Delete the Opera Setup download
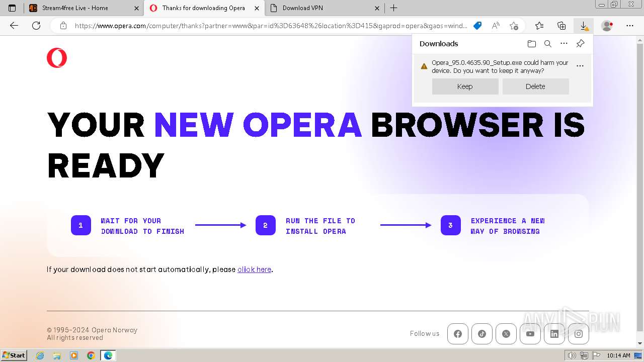 [535, 86]
